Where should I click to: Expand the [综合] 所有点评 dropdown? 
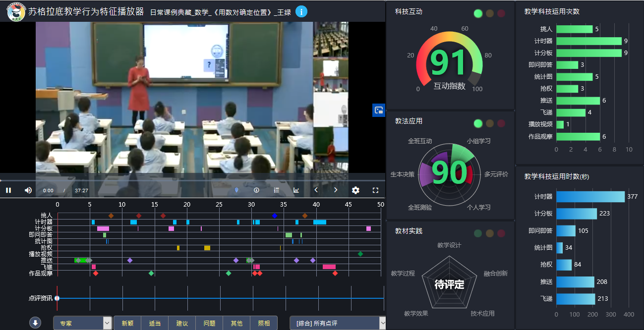pyautogui.click(x=338, y=323)
